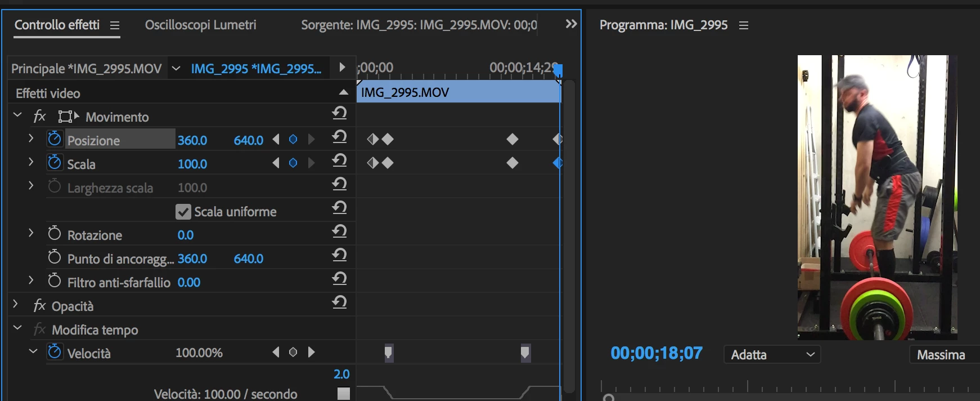Reset the Rotazione parameter
Image resolution: width=980 pixels, height=401 pixels.
pos(339,231)
